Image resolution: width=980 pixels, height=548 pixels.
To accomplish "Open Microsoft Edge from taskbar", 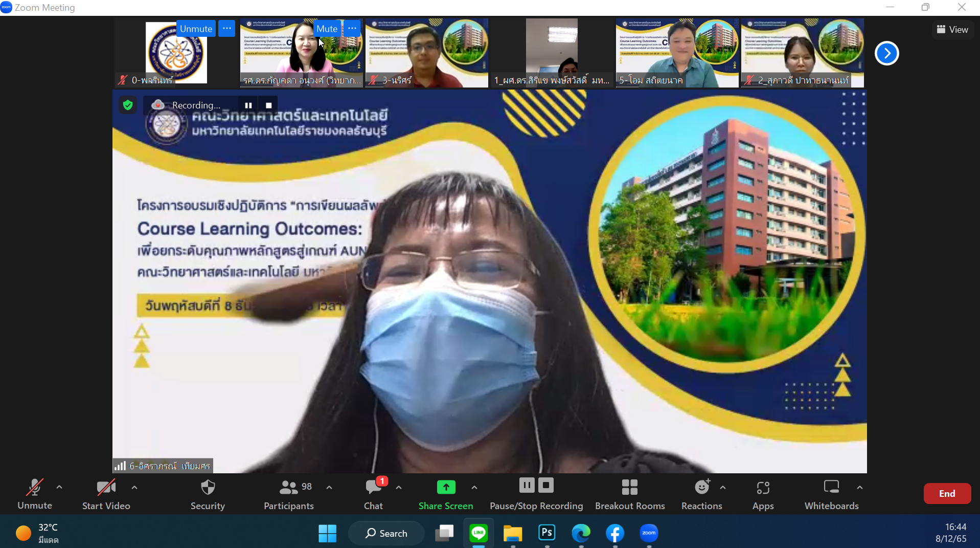I will point(581,533).
